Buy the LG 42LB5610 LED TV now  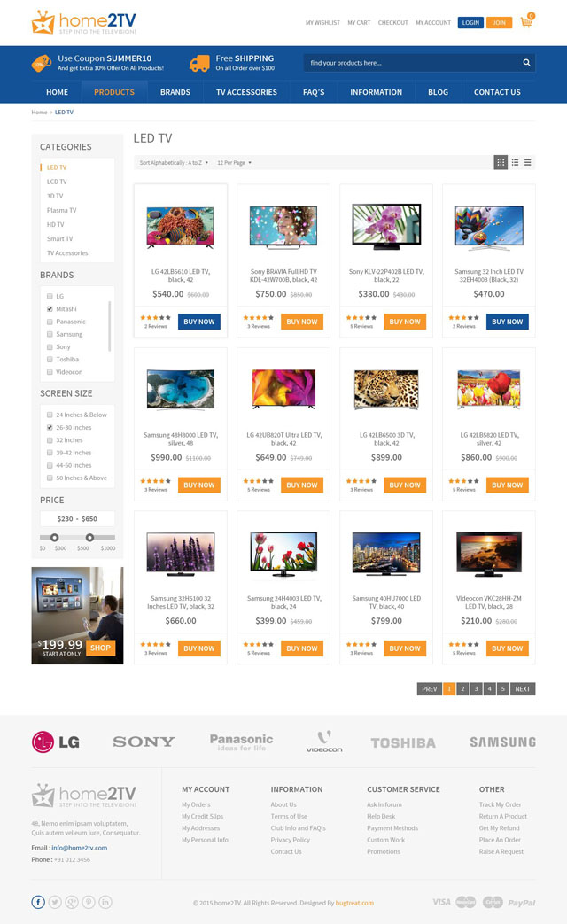tap(199, 322)
